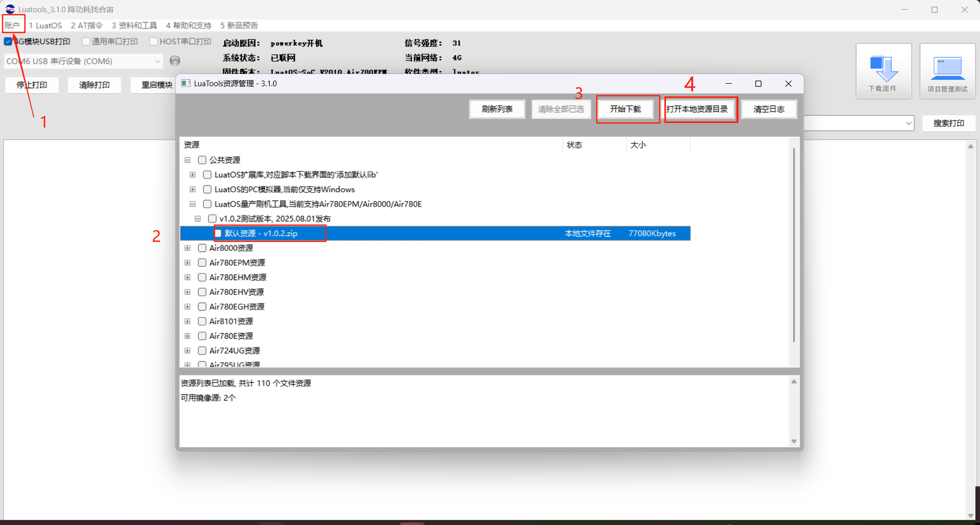Open the 3 资料和工具 menu
Viewport: 980px width, 525px height.
tap(134, 25)
